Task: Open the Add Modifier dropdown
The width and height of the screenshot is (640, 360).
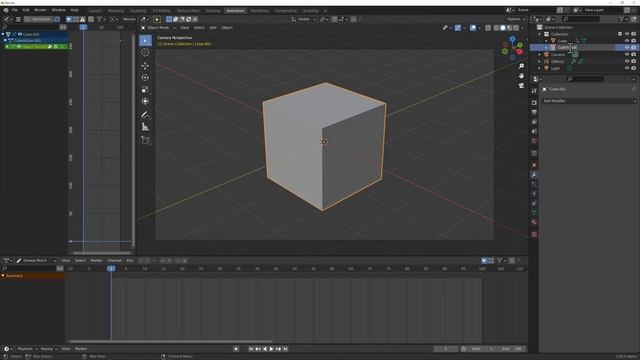Action: coord(589,101)
